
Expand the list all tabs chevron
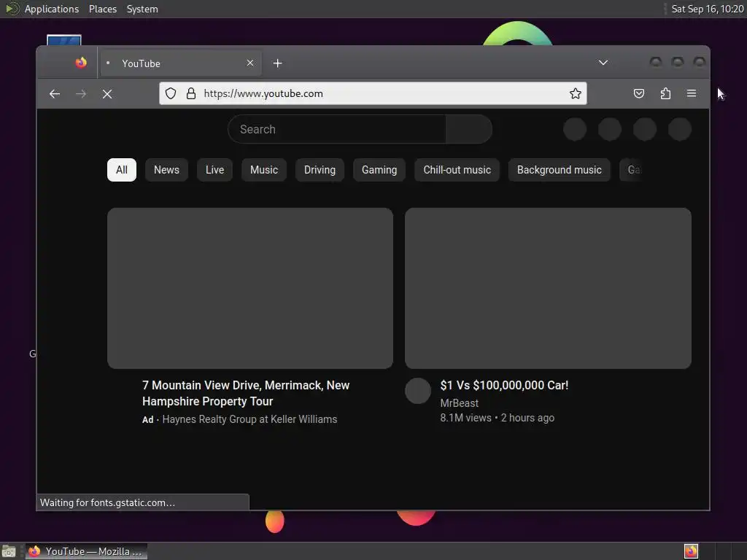(x=603, y=63)
